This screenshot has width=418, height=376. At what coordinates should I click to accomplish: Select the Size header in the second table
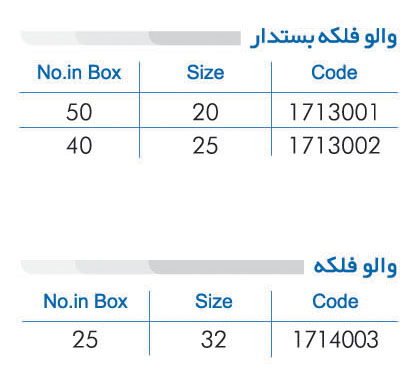(214, 301)
